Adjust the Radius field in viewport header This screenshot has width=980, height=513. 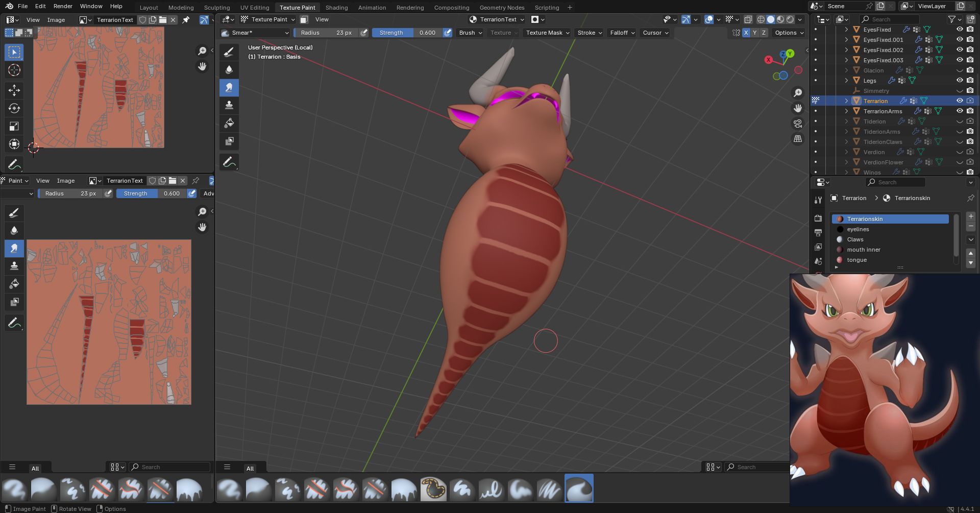326,33
